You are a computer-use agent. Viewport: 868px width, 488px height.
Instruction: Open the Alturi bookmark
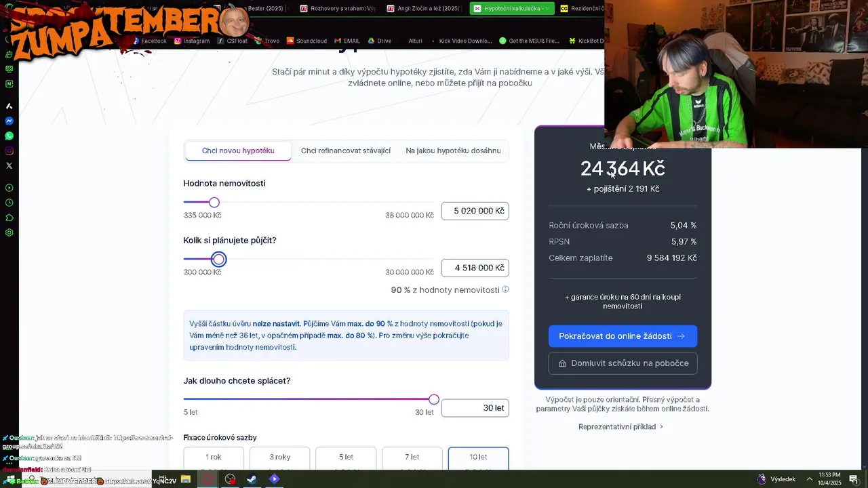coord(415,41)
